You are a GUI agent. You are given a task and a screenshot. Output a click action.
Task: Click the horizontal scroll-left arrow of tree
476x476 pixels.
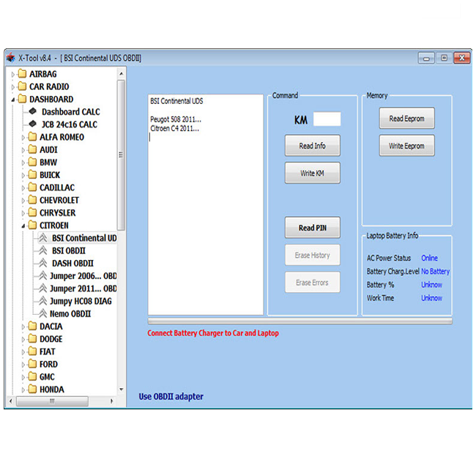click(11, 401)
